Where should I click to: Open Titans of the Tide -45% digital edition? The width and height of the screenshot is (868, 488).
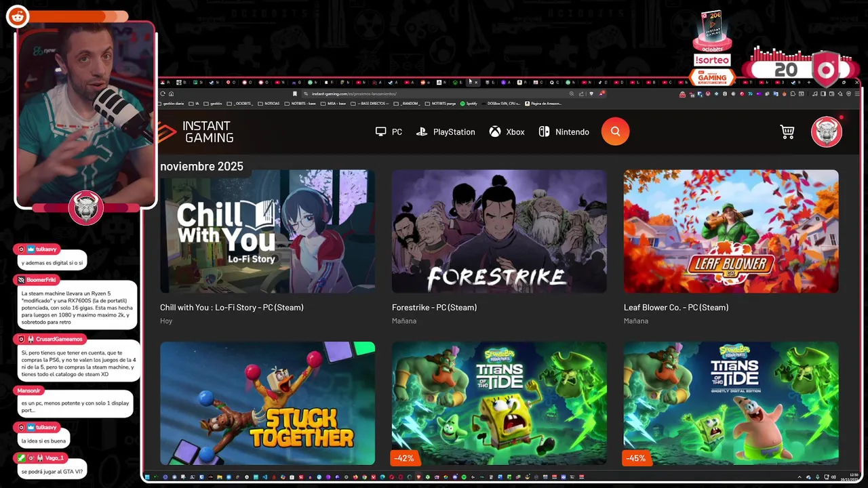pyautogui.click(x=731, y=403)
